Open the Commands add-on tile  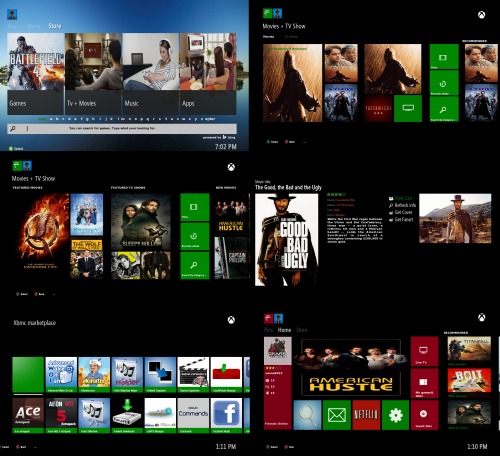tap(193, 416)
